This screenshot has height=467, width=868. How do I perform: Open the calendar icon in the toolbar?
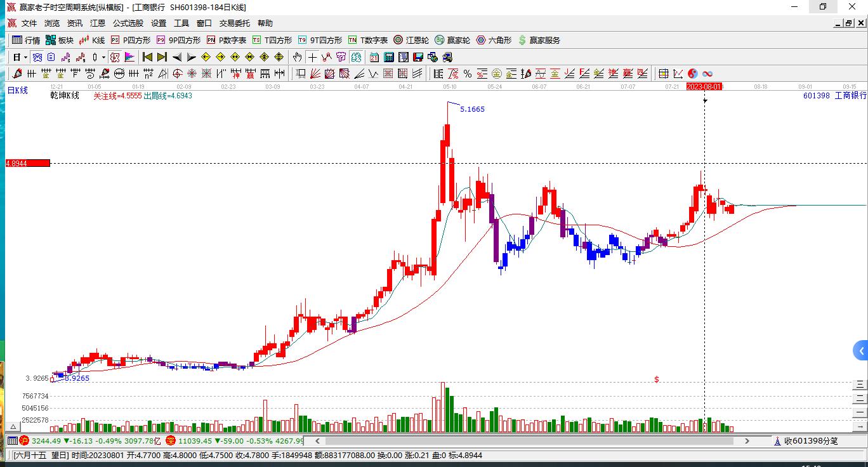pos(374,57)
